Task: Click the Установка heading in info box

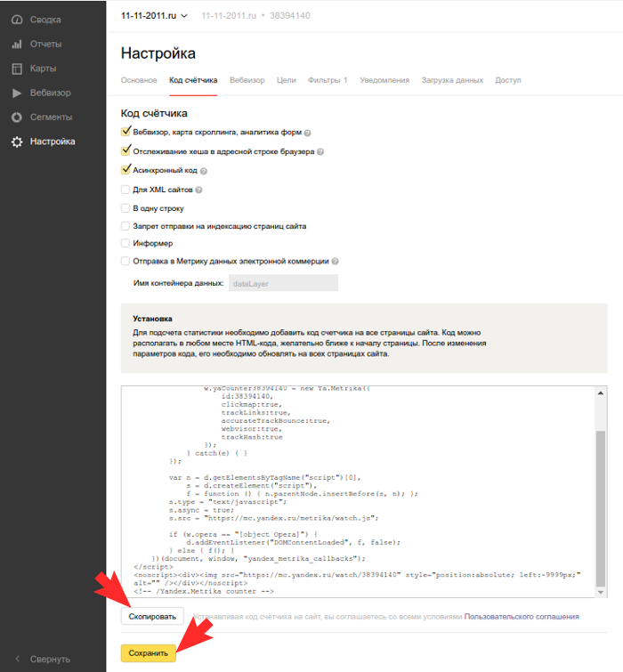Action: pyautogui.click(x=152, y=319)
